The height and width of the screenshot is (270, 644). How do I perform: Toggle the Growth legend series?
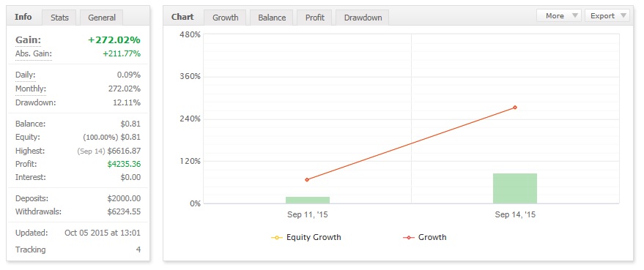[425, 237]
